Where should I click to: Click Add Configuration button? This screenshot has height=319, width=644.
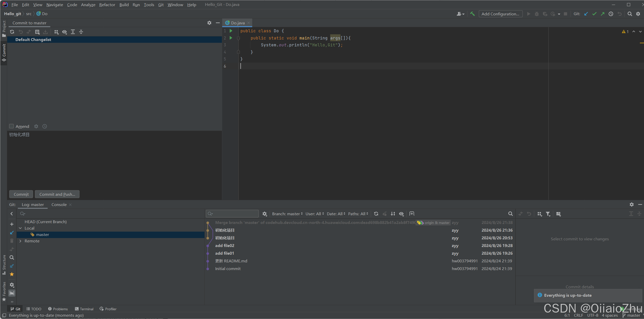pyautogui.click(x=500, y=14)
